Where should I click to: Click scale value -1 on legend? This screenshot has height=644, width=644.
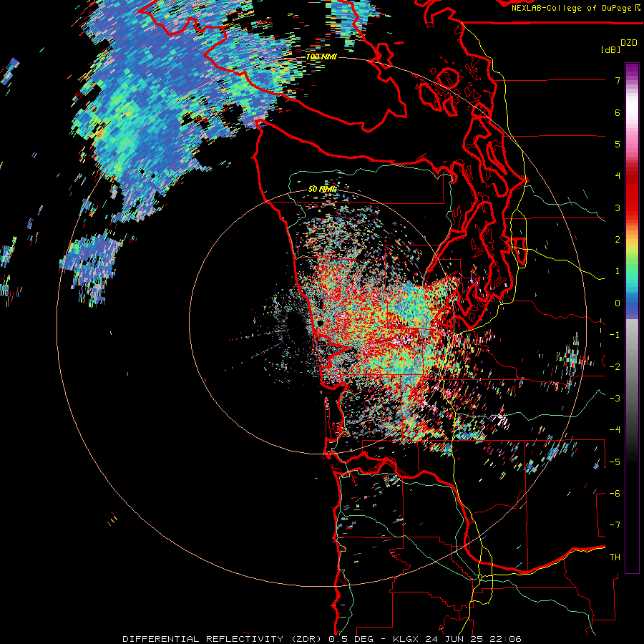point(615,335)
